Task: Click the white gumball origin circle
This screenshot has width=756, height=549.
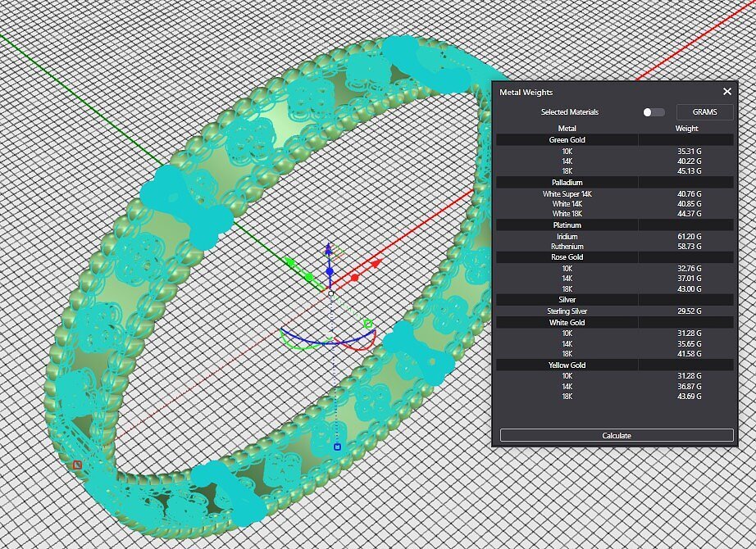Action: point(330,293)
